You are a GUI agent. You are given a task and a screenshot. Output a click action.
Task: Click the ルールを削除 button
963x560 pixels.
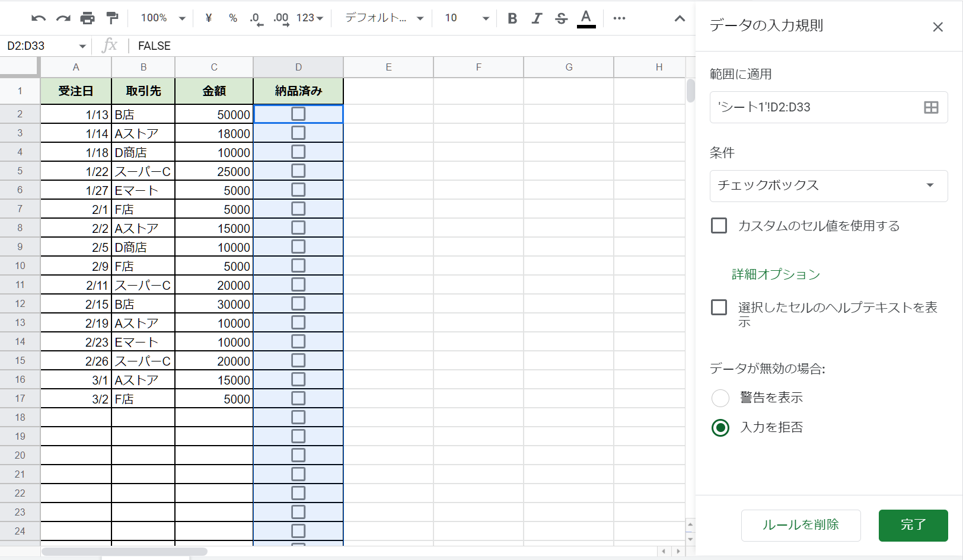801,525
